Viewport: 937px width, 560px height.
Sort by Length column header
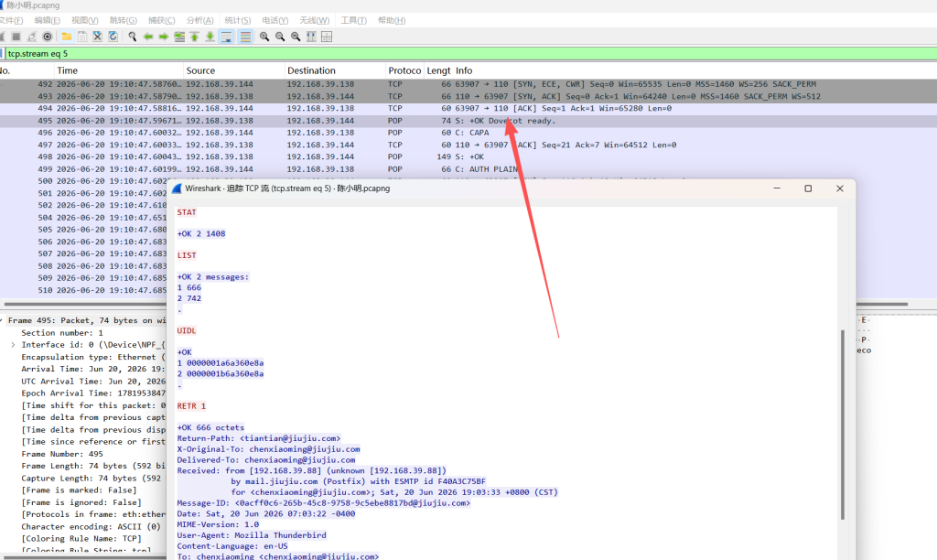[x=438, y=70]
